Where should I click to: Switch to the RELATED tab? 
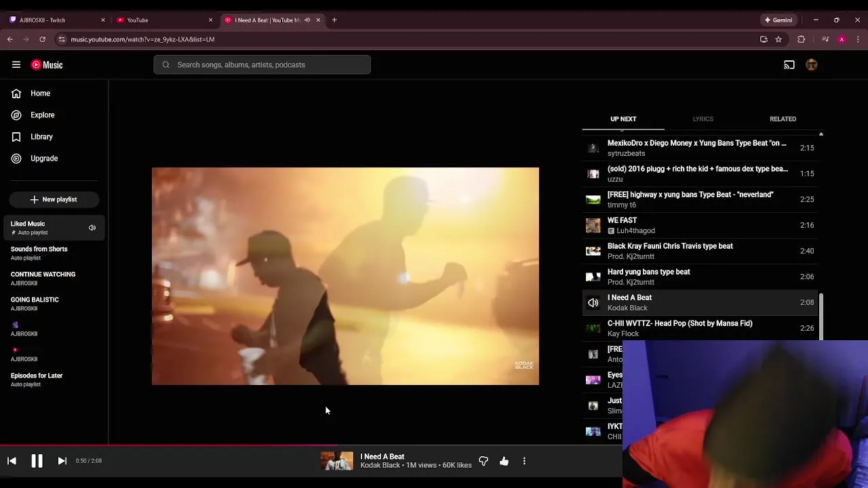coord(783,119)
